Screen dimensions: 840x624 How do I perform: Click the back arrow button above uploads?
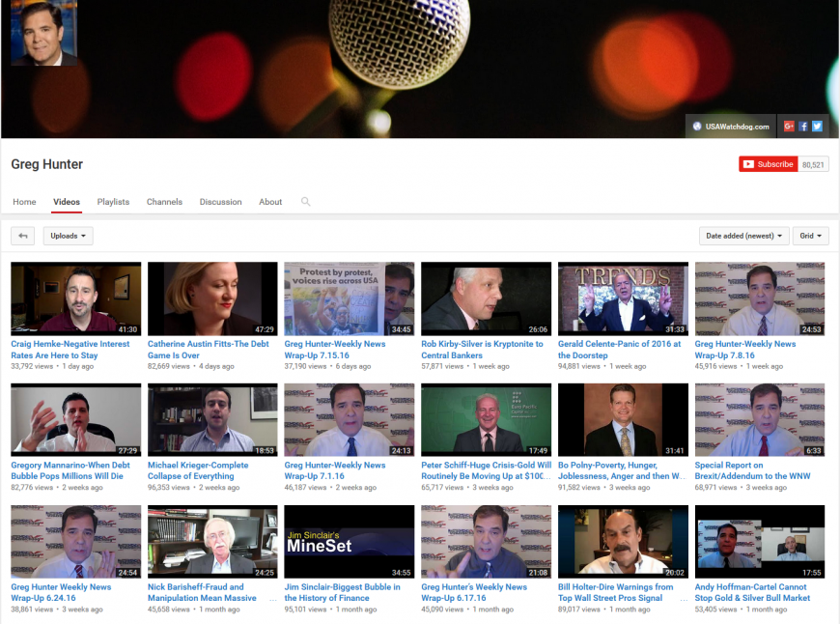23,236
